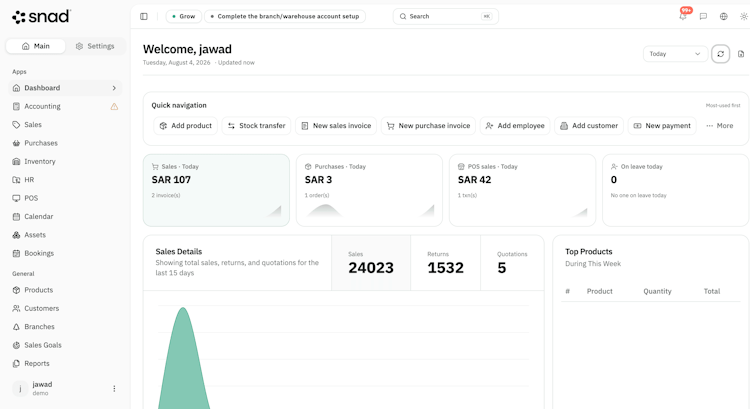Viewport: 750px width, 409px height.
Task: Open the chat messages icon
Action: coord(703,16)
